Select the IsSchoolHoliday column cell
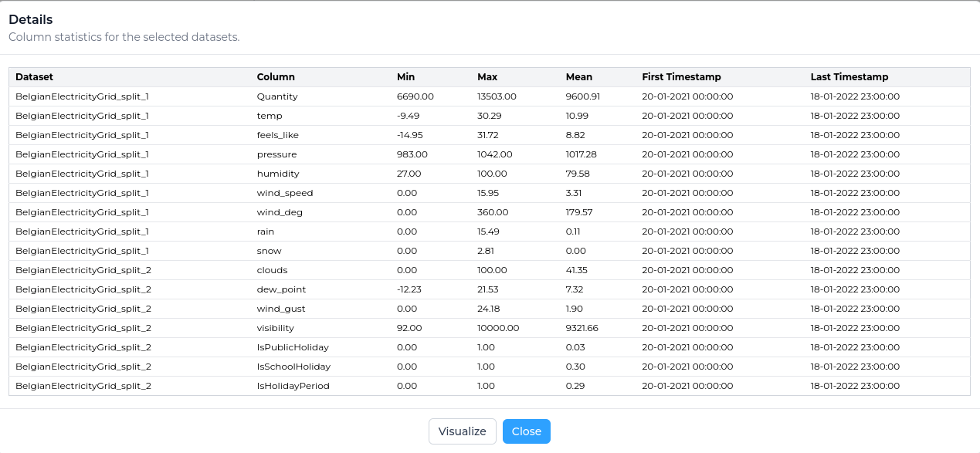The image size is (980, 453). 293,367
